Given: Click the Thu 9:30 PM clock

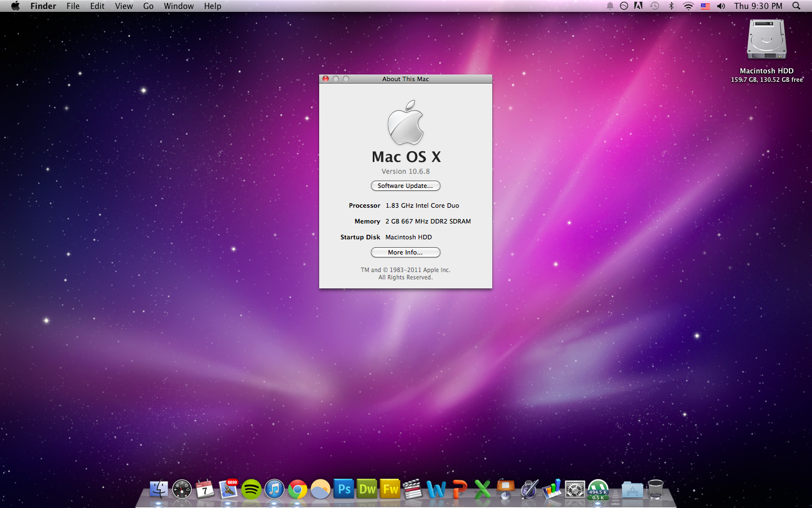Looking at the screenshot, I should coord(758,6).
